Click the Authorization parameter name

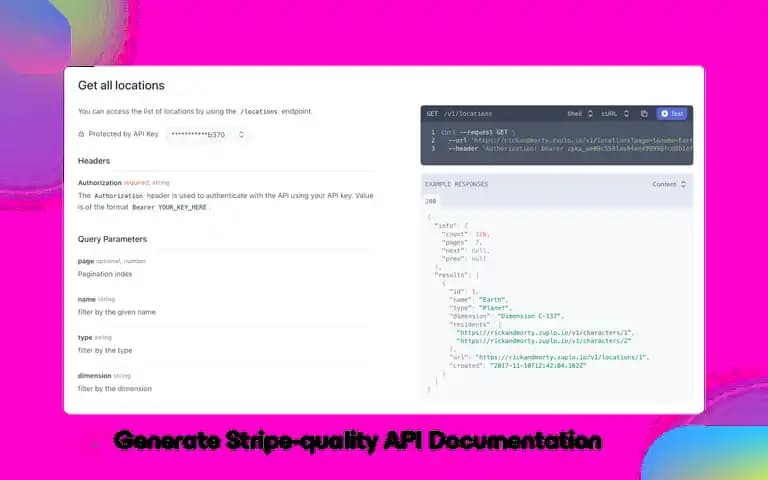(99, 183)
